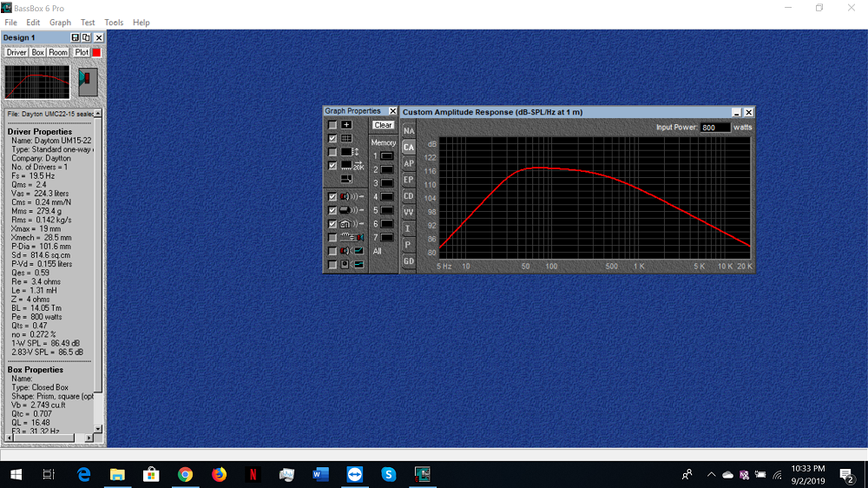Click the Driver button
Screen dimensions: 868x488
(16, 53)
